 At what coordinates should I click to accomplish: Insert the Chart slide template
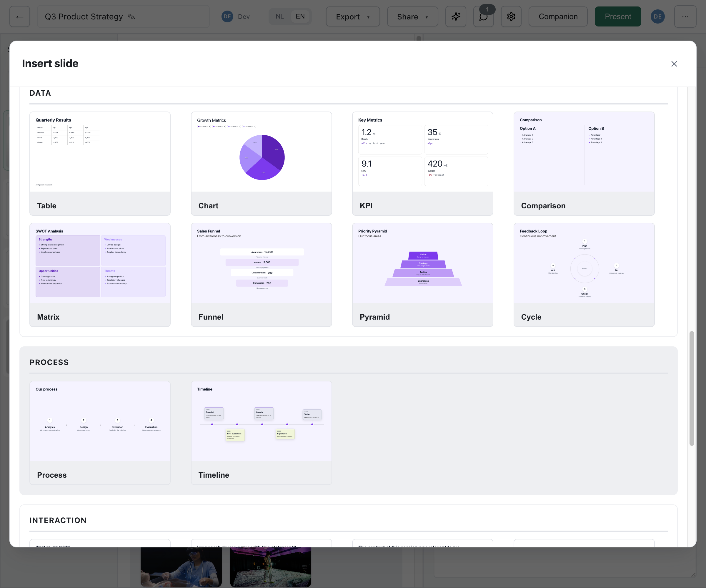click(x=261, y=164)
